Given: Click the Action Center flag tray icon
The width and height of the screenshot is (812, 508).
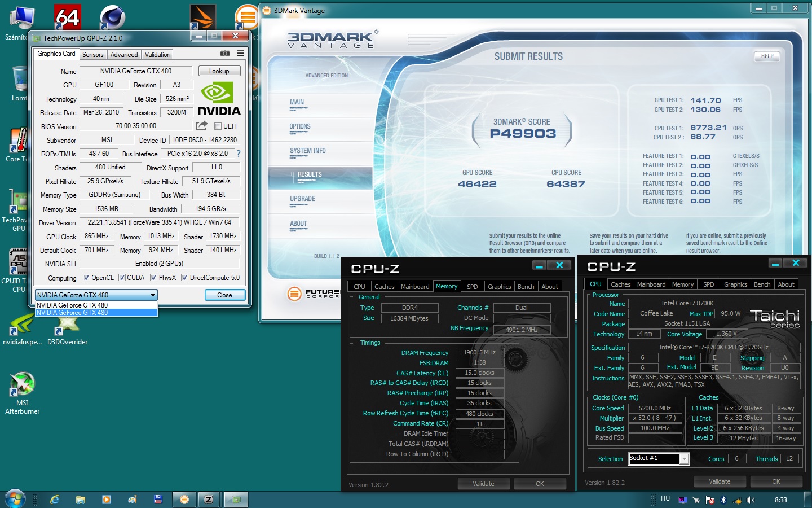Looking at the screenshot, I should [710, 500].
